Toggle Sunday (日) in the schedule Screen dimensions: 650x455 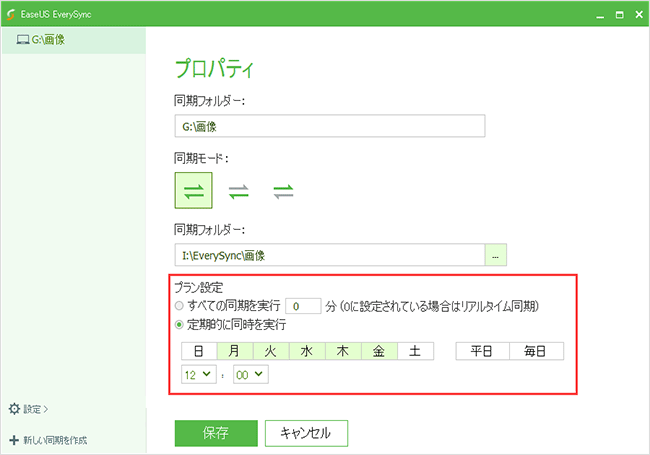199,351
